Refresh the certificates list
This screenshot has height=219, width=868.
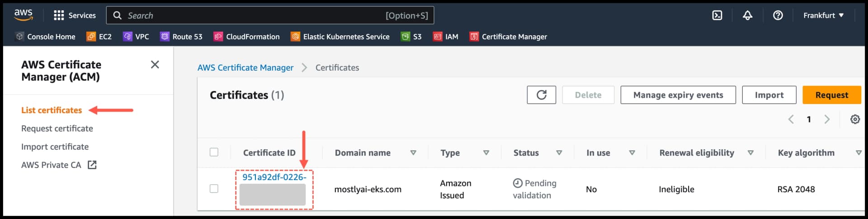542,95
